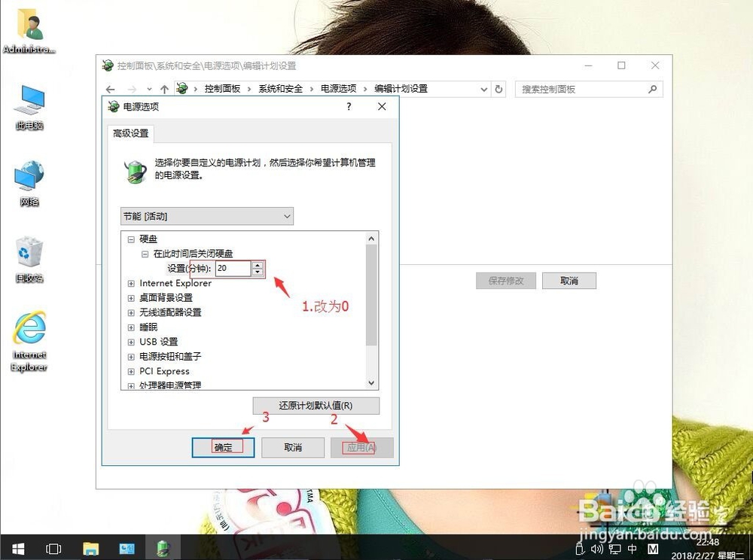The height and width of the screenshot is (560, 753).
Task: Expand the PCI Express node
Action: tap(130, 371)
